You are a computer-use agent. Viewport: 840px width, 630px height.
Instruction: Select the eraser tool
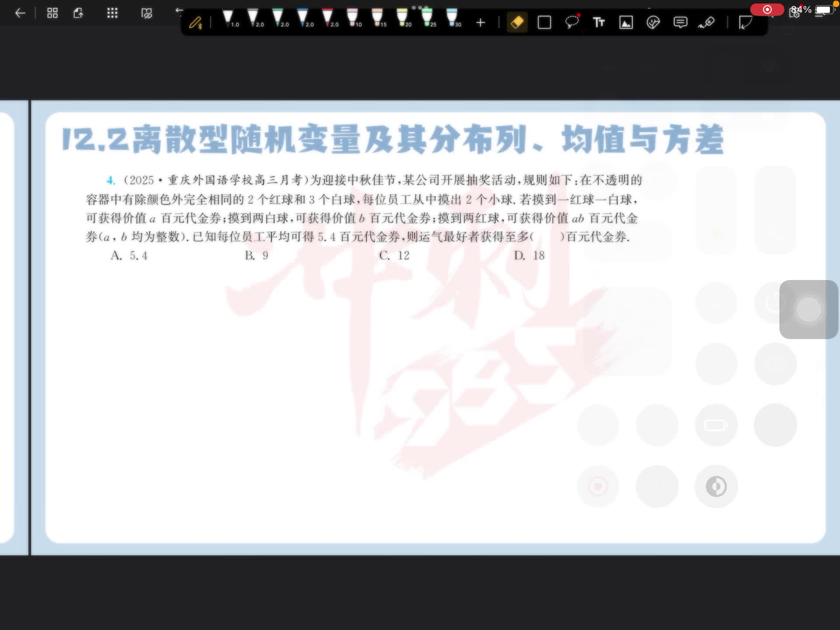click(x=517, y=22)
